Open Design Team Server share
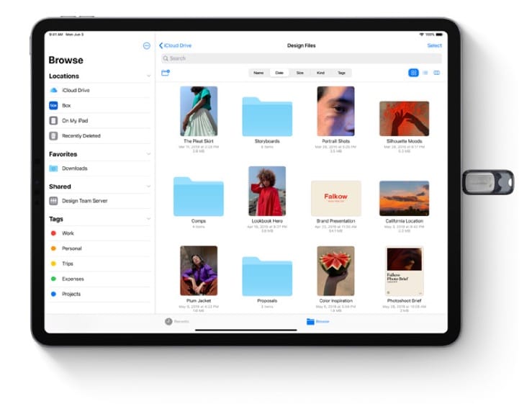 point(99,201)
